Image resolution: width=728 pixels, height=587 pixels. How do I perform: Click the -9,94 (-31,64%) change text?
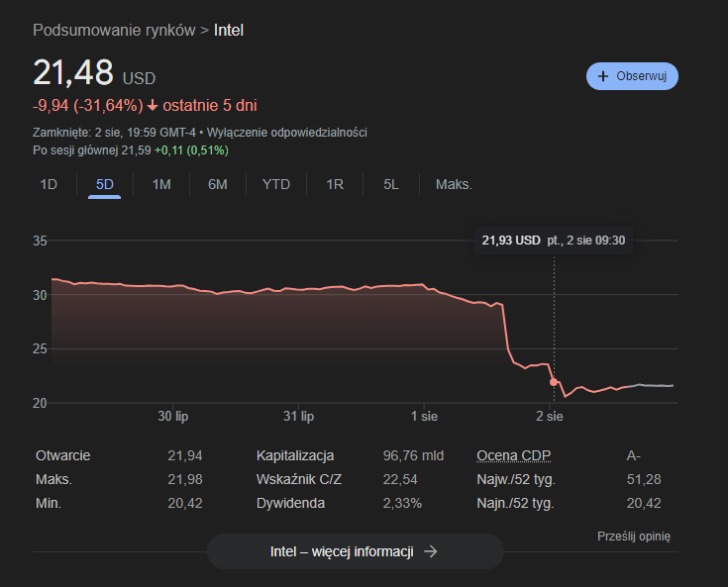(88, 105)
